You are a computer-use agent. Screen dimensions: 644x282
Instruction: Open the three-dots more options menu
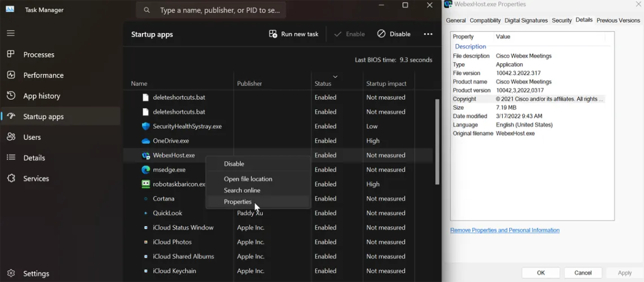tap(428, 34)
